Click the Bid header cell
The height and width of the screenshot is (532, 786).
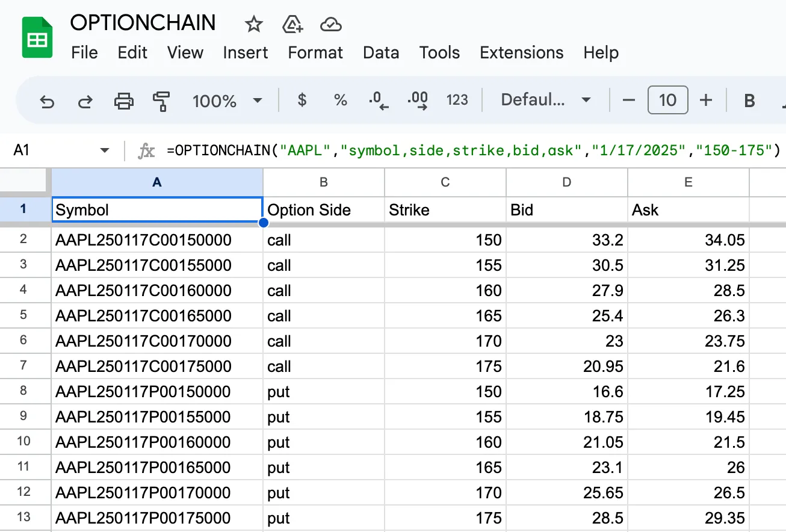tap(567, 210)
